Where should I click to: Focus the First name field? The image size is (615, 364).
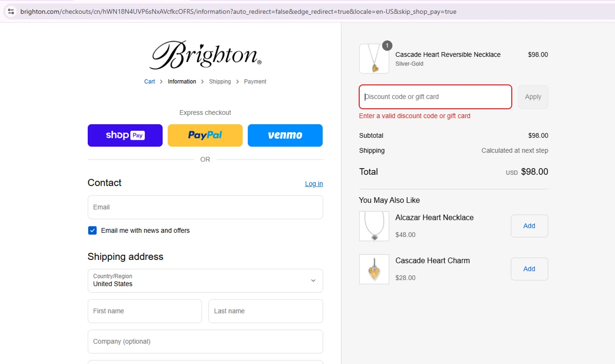[145, 311]
